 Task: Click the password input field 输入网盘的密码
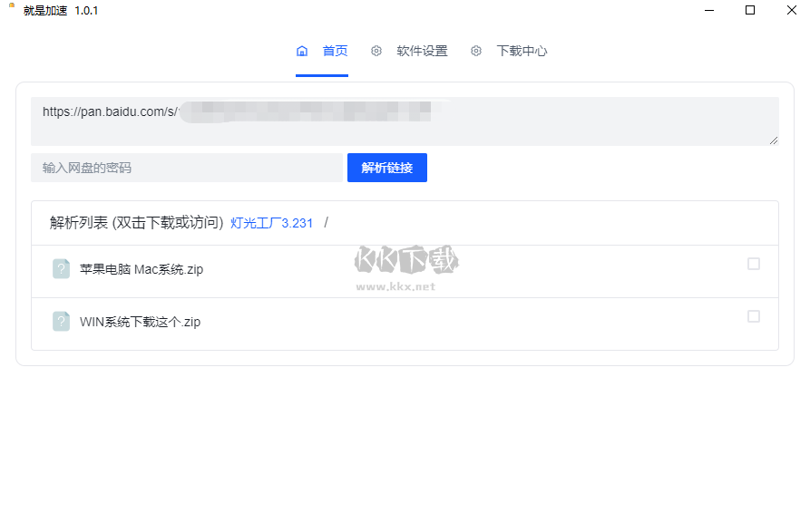181,168
